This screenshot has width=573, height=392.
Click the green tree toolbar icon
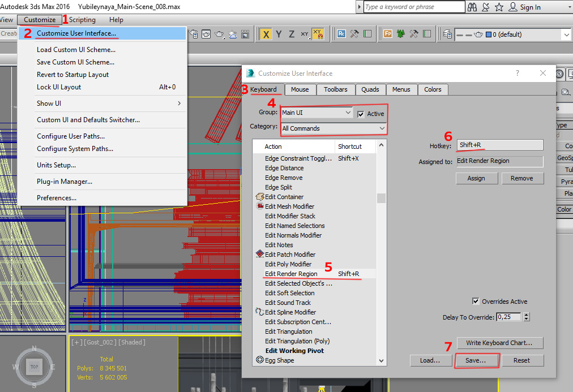(401, 34)
